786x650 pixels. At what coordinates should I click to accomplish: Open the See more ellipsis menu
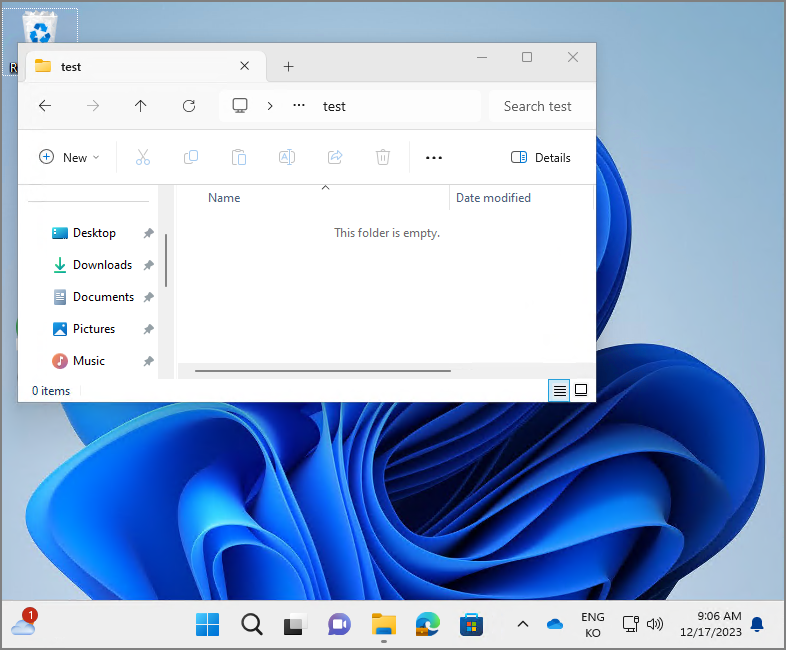click(434, 158)
